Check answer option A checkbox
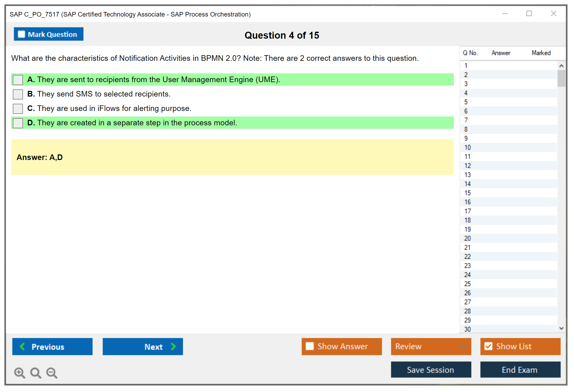The width and height of the screenshot is (574, 392). [x=18, y=80]
